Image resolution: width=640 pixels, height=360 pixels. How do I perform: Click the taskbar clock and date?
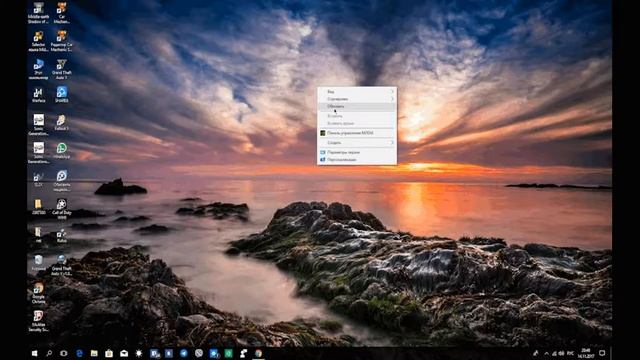pyautogui.click(x=586, y=353)
